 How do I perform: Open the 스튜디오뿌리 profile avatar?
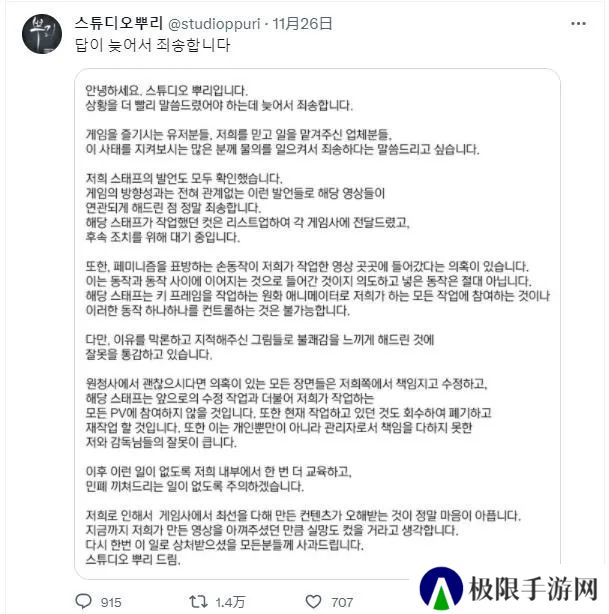tap(42, 34)
